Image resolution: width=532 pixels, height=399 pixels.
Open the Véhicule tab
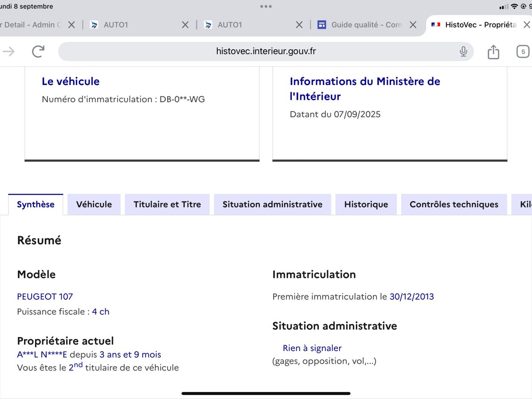[x=94, y=204]
